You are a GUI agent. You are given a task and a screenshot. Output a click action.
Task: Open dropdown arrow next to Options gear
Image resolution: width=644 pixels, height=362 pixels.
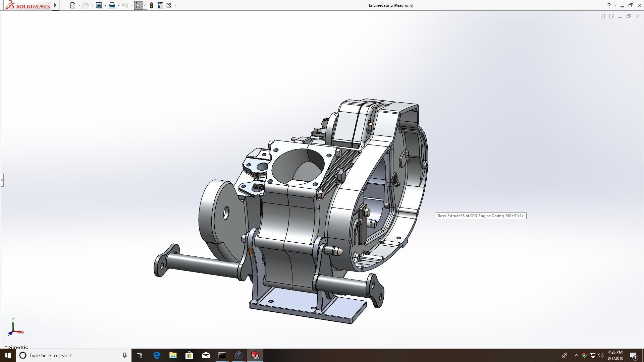click(x=175, y=5)
